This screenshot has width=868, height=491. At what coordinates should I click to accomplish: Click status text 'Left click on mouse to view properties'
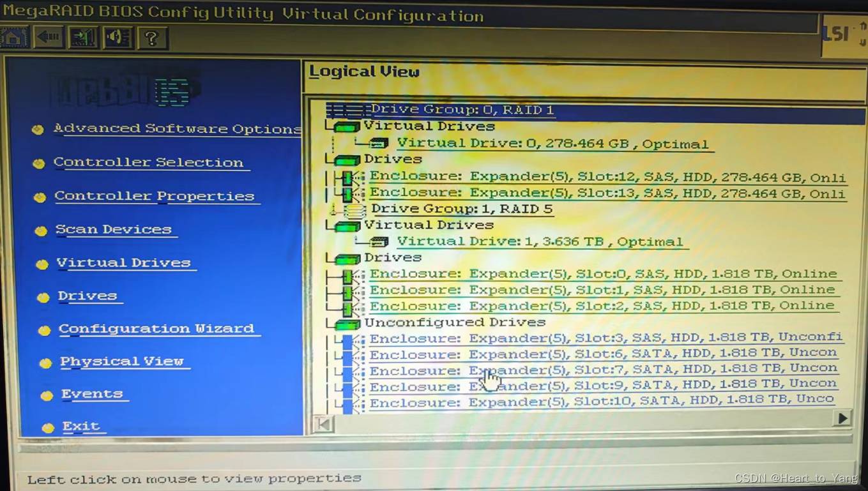point(194,478)
